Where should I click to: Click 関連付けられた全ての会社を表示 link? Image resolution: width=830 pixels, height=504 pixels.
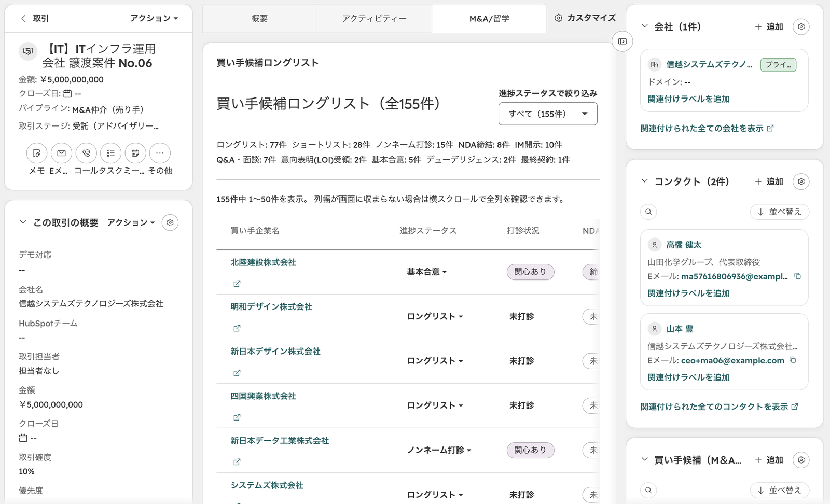pos(707,128)
